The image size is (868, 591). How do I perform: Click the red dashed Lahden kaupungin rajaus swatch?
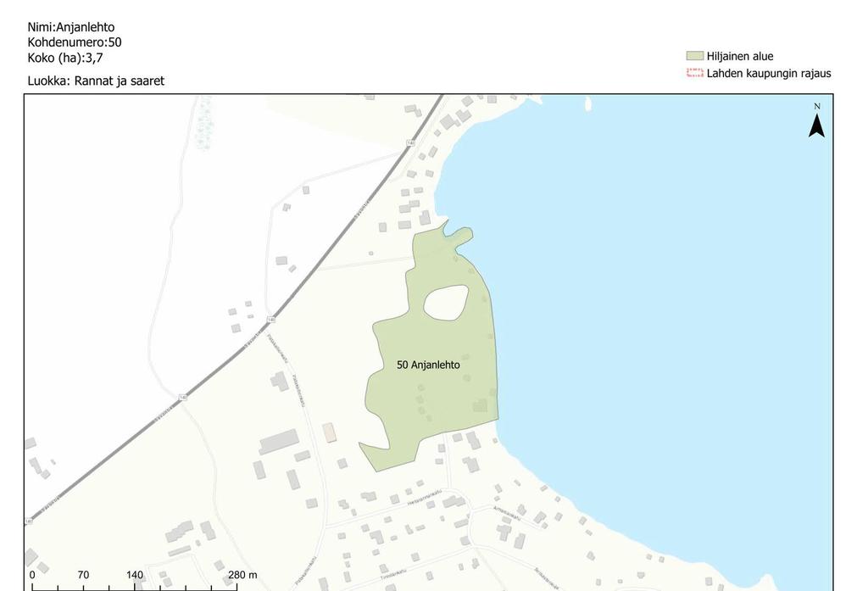pos(695,73)
